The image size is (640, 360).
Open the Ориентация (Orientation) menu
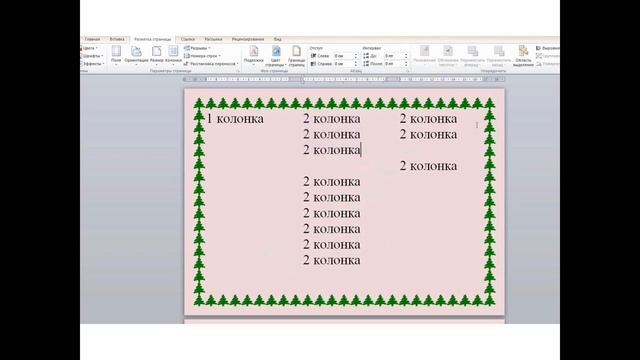pyautogui.click(x=136, y=55)
